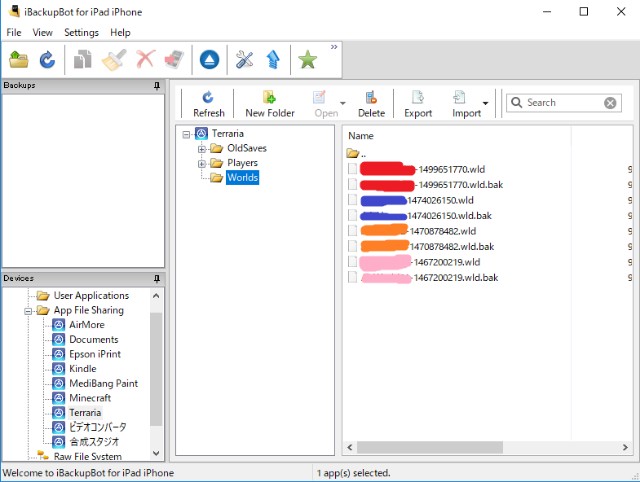
Task: Click the Export button
Action: (x=418, y=104)
